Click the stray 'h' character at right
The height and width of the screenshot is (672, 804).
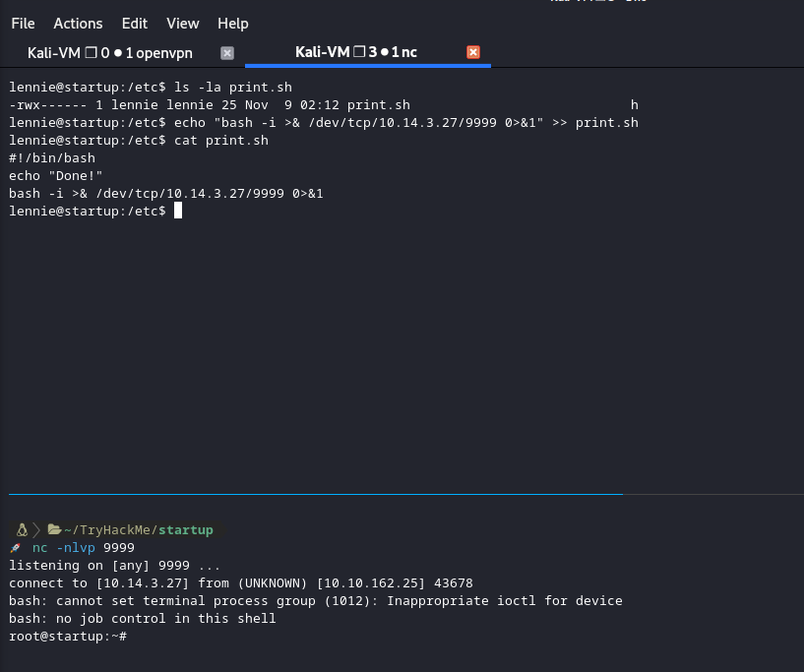pyautogui.click(x=635, y=105)
